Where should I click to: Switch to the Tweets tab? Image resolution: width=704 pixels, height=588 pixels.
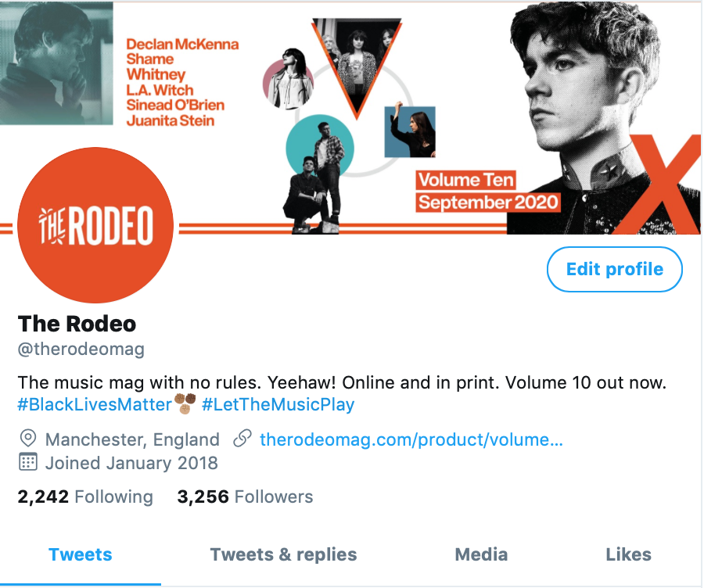click(x=81, y=555)
